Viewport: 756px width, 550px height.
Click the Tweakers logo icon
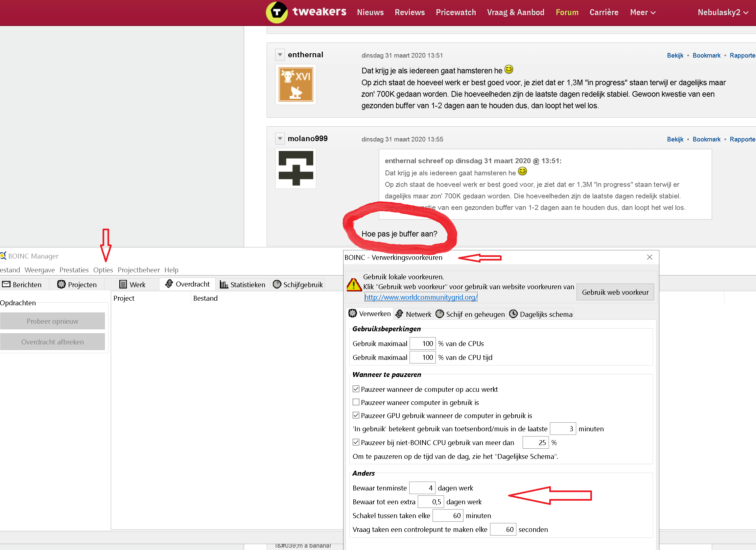pos(277,12)
